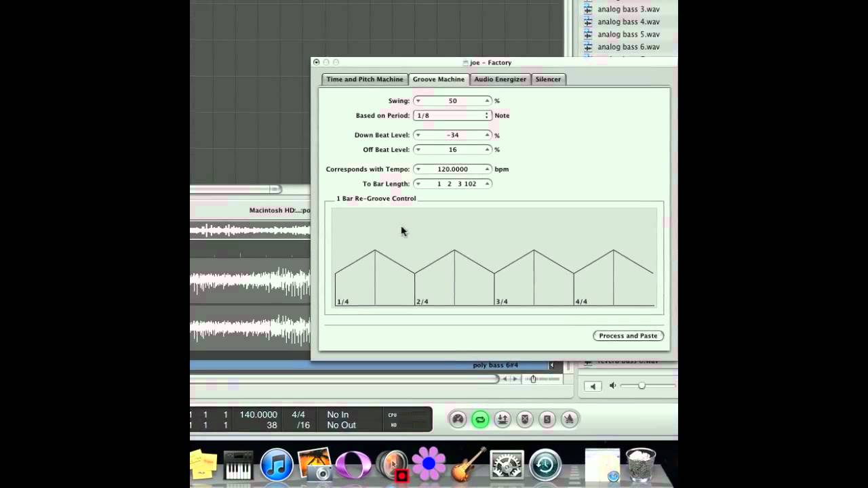Increase Off Beat Level with right arrow
This screenshot has width=868, height=488.
pos(487,150)
